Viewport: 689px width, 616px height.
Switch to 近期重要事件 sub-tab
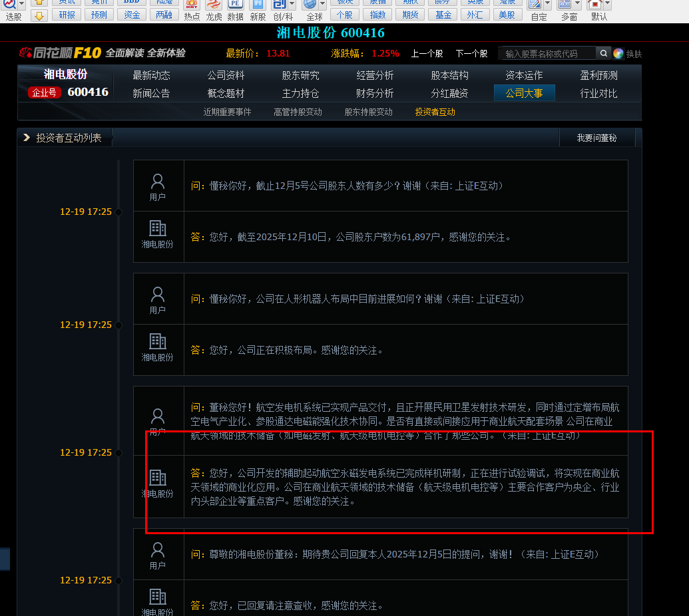point(227,112)
